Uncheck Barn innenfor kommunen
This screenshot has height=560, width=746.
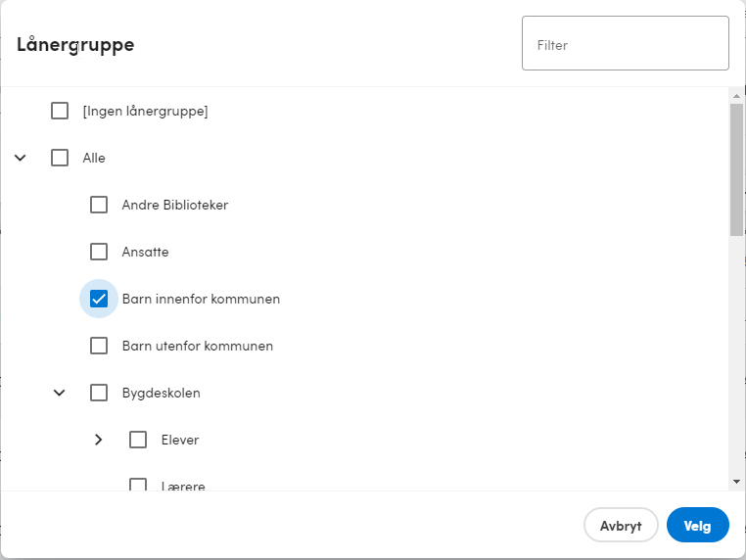coord(99,299)
